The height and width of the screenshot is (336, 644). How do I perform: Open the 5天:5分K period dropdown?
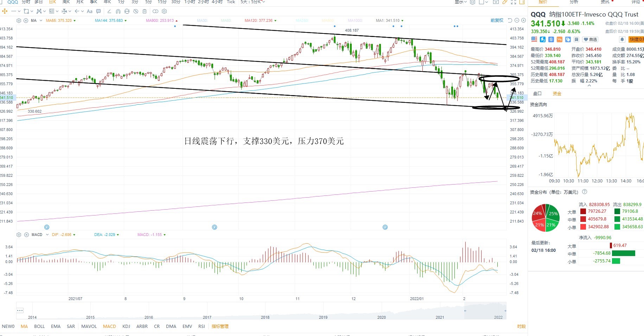pos(253,2)
